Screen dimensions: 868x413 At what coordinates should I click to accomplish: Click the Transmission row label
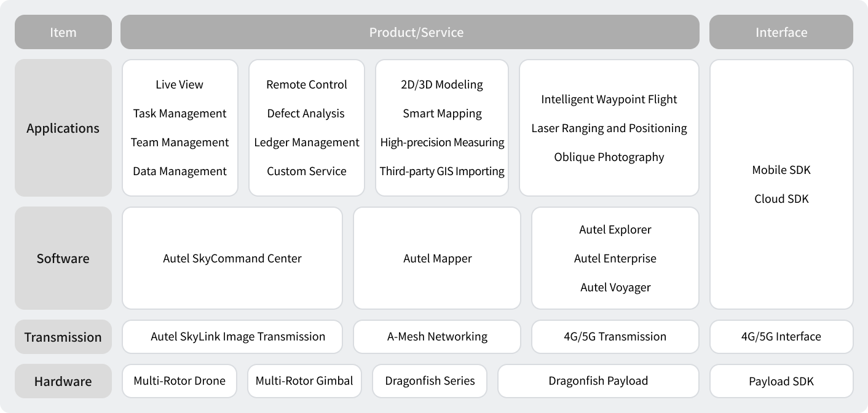coord(63,337)
